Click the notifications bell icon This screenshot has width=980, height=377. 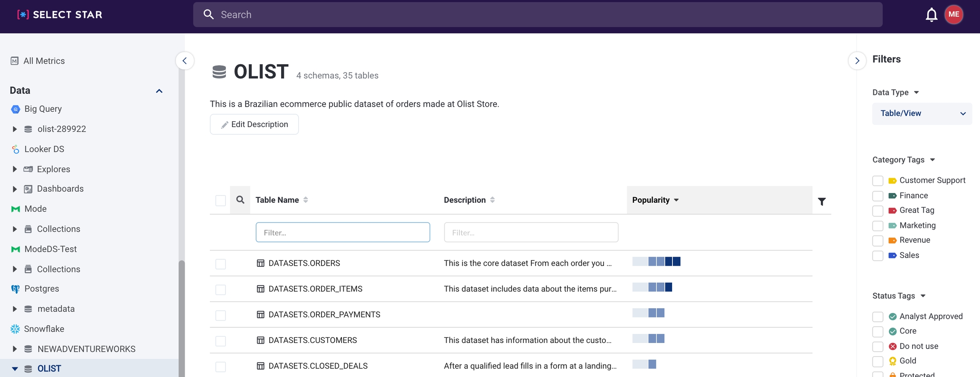931,15
